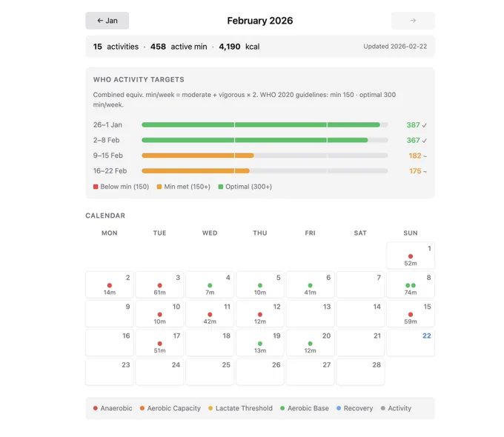Click green dot on February 4
Screen dimensions: 504x437
(210, 285)
